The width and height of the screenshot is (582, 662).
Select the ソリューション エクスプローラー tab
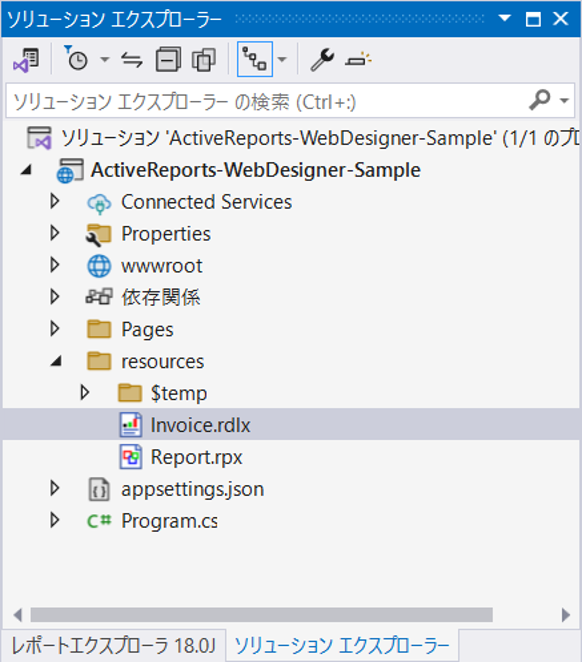pyautogui.click(x=342, y=646)
